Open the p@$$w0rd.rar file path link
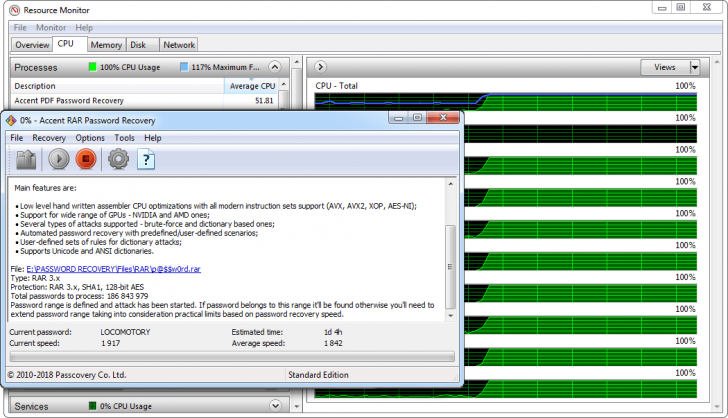Screen dimensions: 728x418 [x=114, y=269]
